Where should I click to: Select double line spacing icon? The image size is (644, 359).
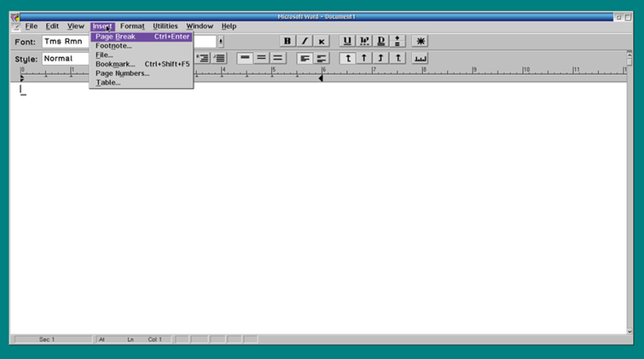pyautogui.click(x=277, y=58)
